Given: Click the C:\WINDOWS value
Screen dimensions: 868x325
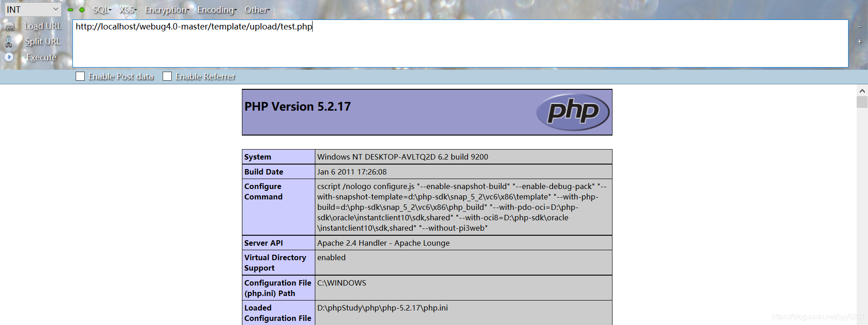Looking at the screenshot, I should point(342,283).
